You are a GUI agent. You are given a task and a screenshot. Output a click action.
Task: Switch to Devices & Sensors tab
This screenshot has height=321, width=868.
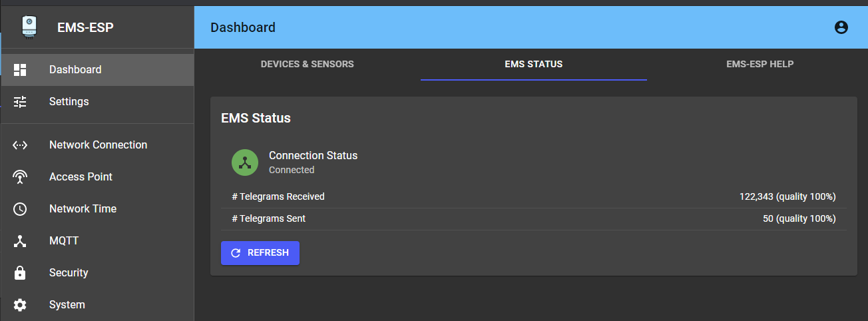coord(307,65)
